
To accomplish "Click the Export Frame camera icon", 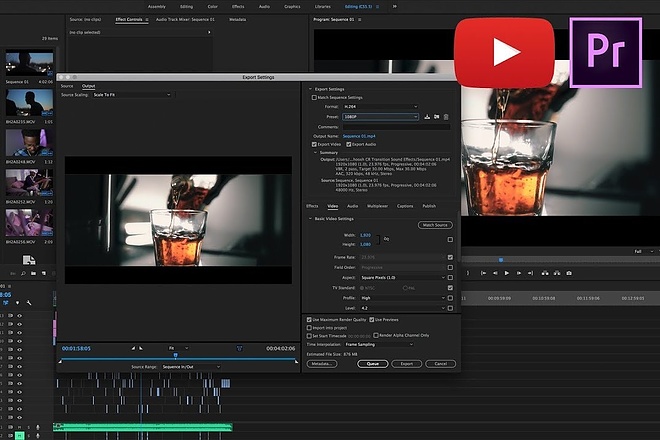I will tap(569, 273).
